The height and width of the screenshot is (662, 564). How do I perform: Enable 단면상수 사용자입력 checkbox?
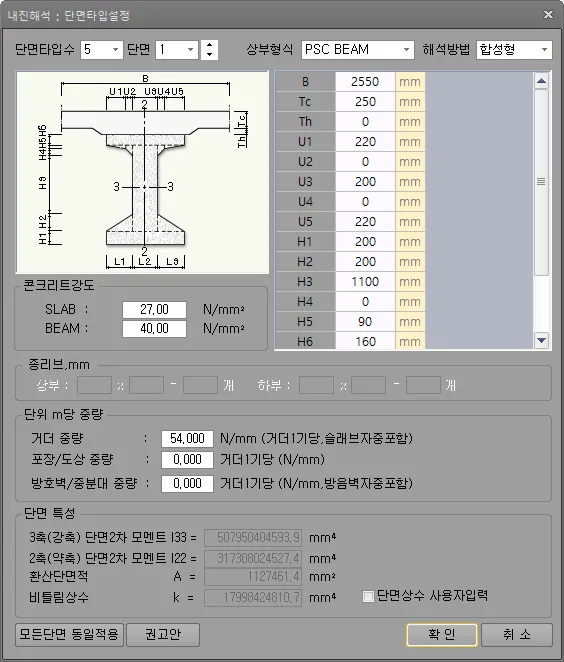[x=368, y=596]
